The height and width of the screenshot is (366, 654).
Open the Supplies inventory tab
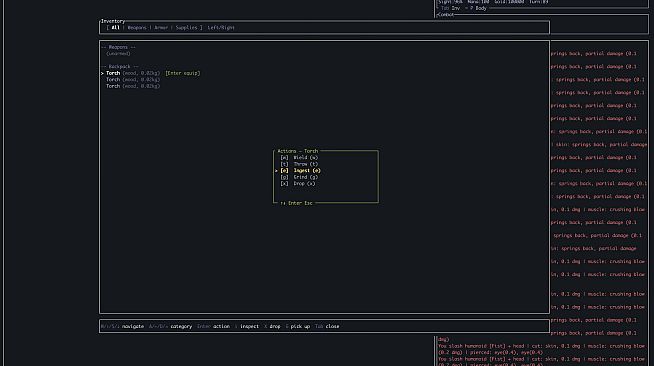186,28
